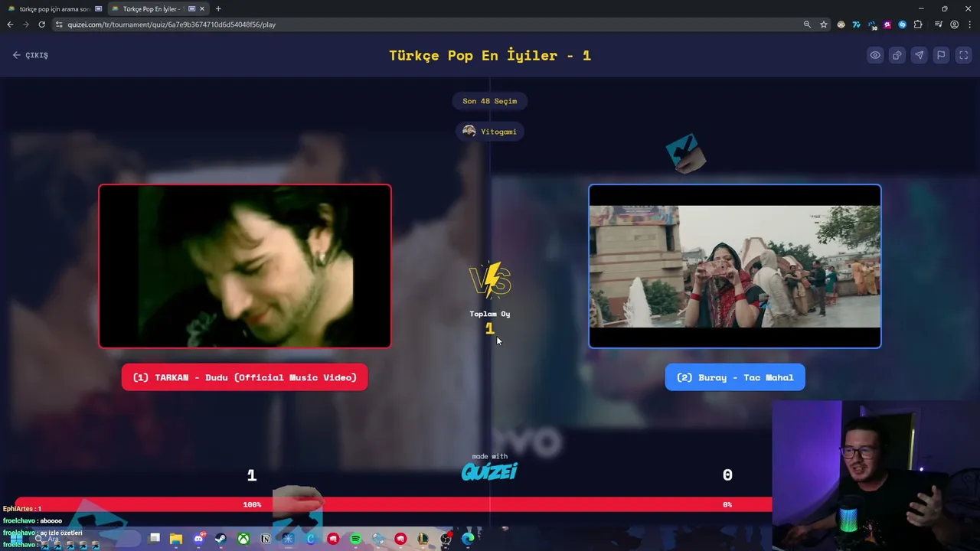Open the Chrome three-dot menu
The width and height of the screenshot is (980, 551).
[x=969, y=24]
